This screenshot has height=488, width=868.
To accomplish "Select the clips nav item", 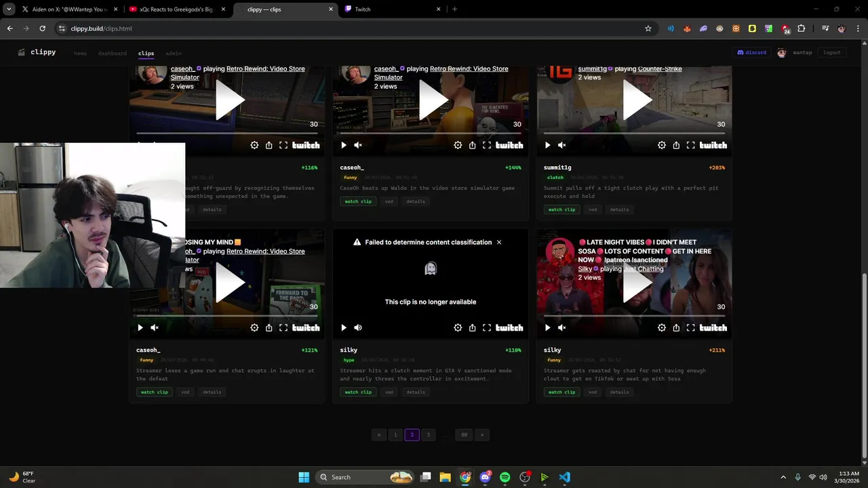I will point(146,53).
